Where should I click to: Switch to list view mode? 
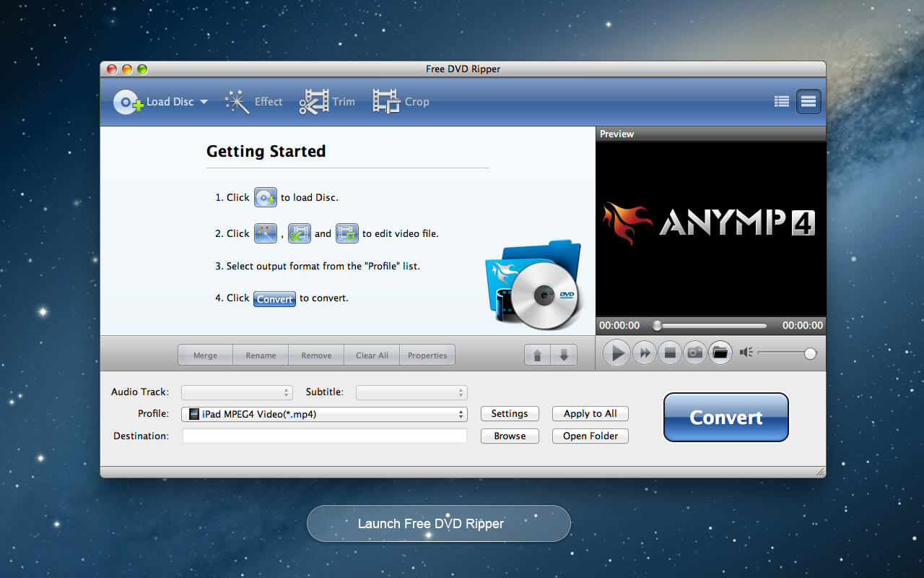click(781, 102)
